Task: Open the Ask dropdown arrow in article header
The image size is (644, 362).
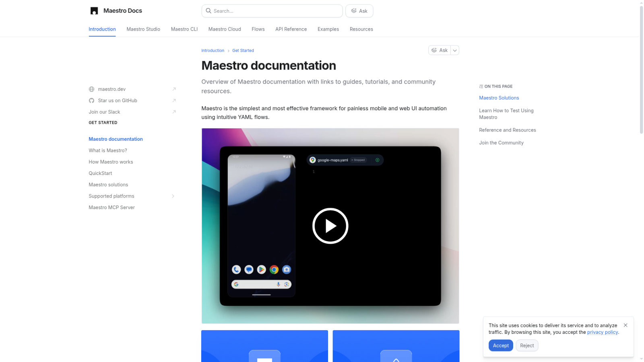Action: coord(455,50)
